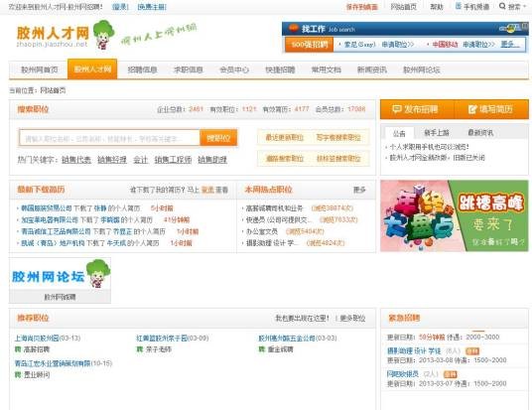Screen dimensions: 532x410
Task: Click the 胶州网论坛 banner image
Action: 61,274
